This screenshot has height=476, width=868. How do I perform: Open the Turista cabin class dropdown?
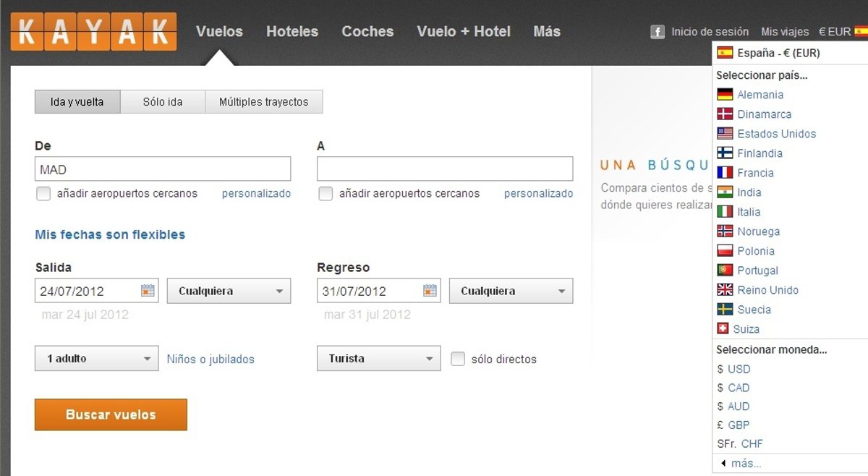pyautogui.click(x=378, y=359)
